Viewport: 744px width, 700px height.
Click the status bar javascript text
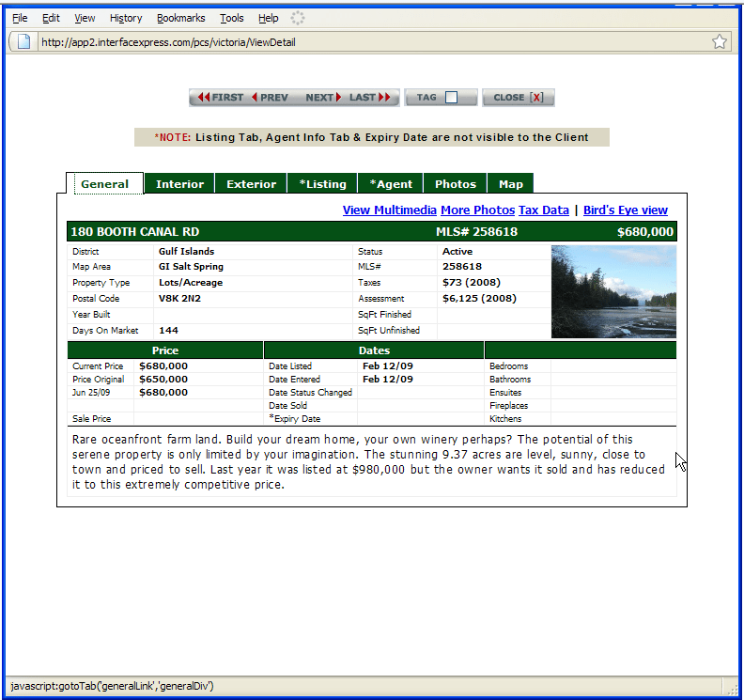tap(112, 686)
